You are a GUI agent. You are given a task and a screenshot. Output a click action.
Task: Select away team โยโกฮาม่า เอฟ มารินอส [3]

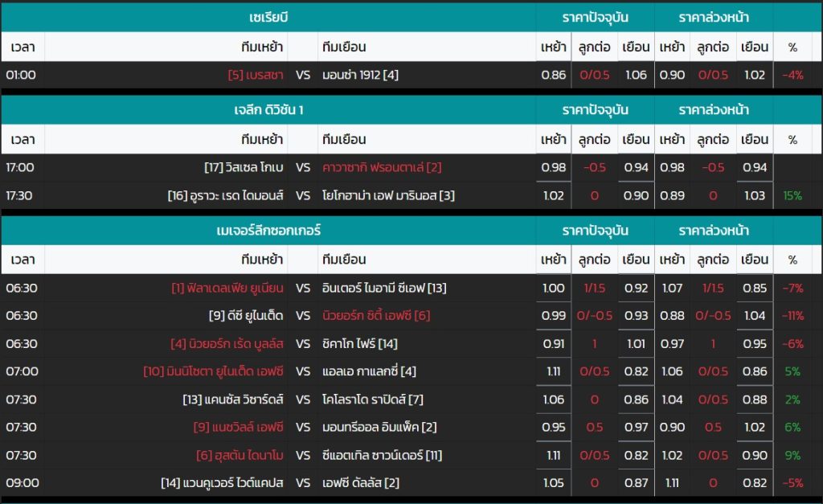[x=388, y=195]
